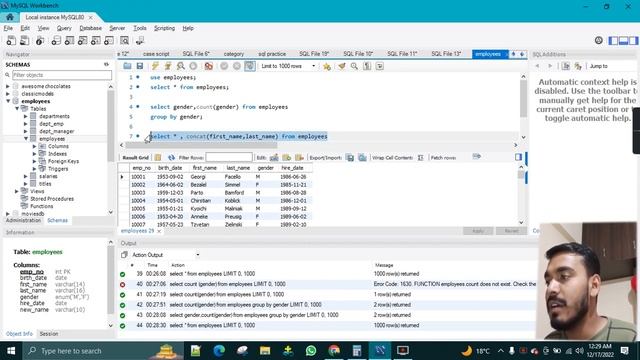
Task: Click the refresh icon in the result grid bar
Action: 171,158
